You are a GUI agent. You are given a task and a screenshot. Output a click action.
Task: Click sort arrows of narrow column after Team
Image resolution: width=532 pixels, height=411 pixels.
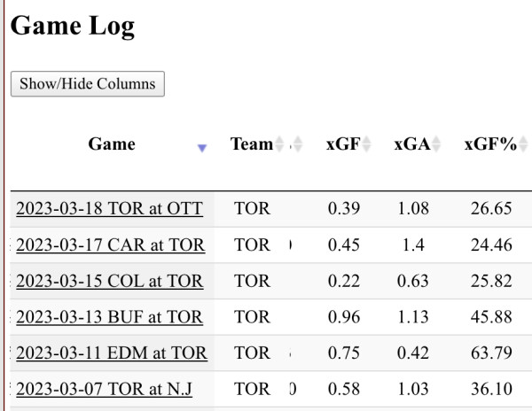pyautogui.click(x=297, y=144)
